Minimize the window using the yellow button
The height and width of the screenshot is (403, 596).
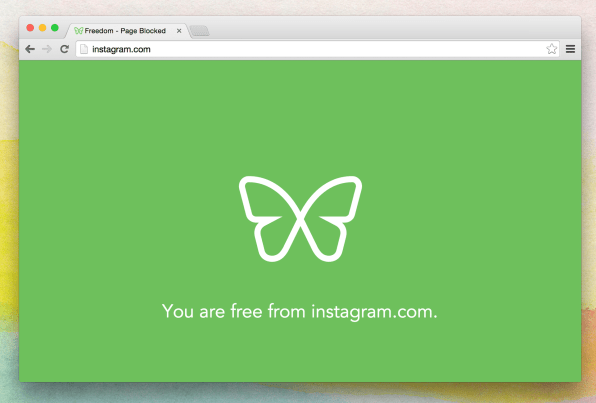(x=43, y=28)
